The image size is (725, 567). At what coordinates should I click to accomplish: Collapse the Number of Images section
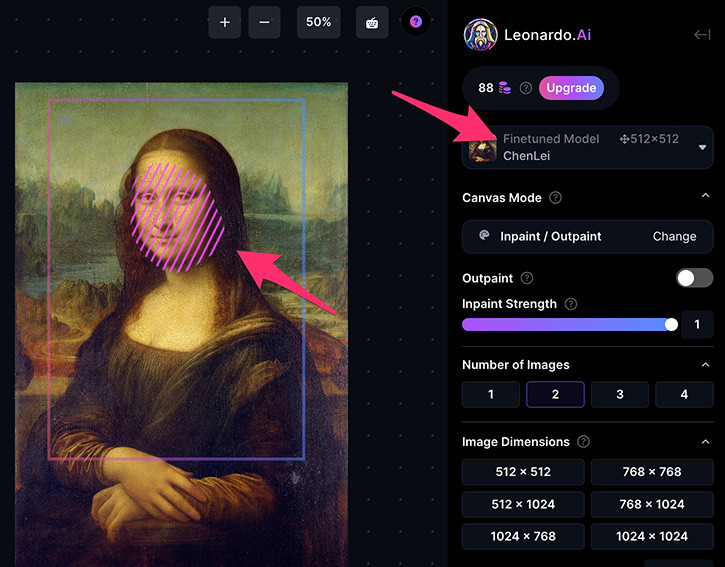coord(705,365)
